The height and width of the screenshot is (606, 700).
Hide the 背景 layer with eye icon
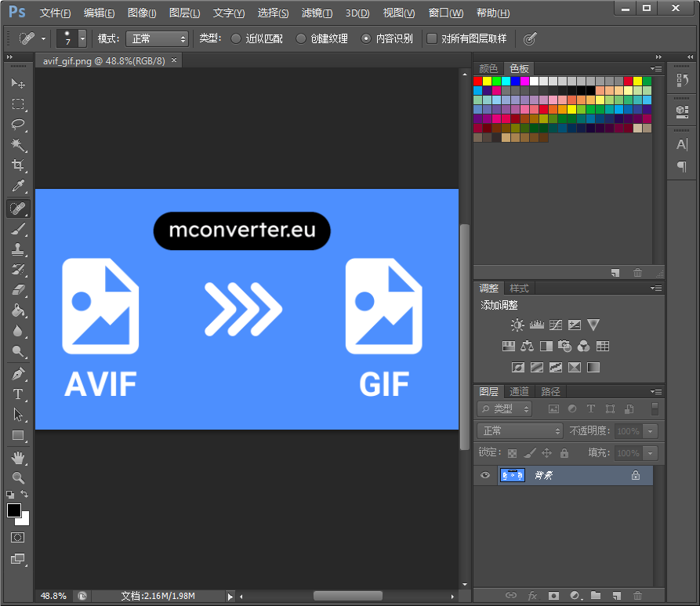(x=485, y=475)
